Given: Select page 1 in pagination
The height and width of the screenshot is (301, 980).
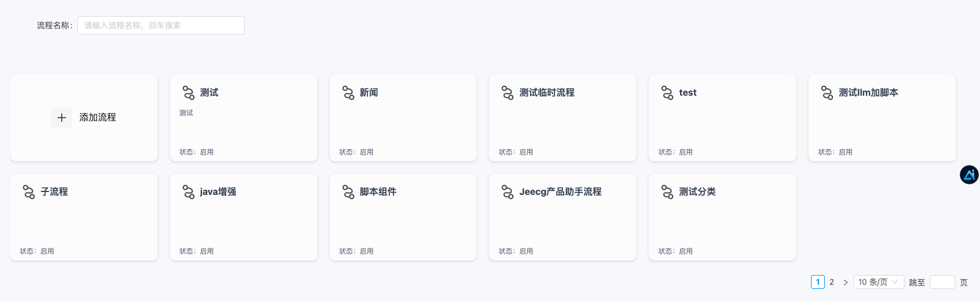Looking at the screenshot, I should coord(817,282).
